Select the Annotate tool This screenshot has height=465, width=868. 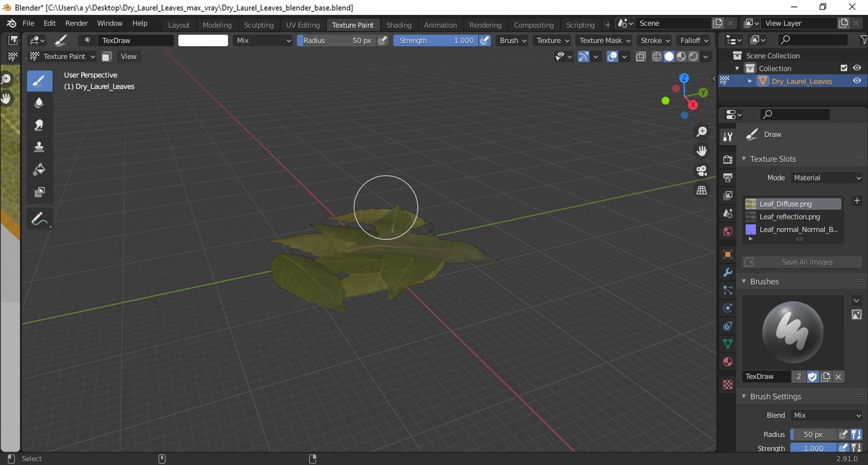point(39,219)
